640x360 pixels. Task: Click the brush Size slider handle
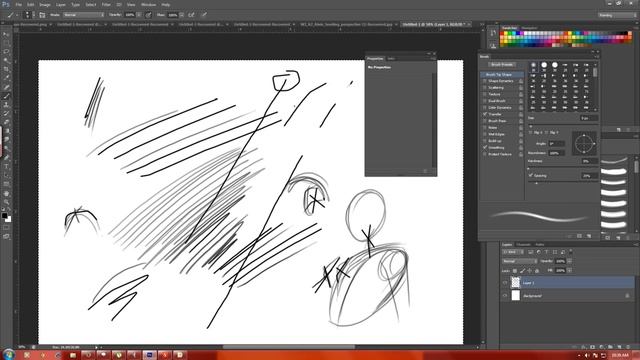531,126
